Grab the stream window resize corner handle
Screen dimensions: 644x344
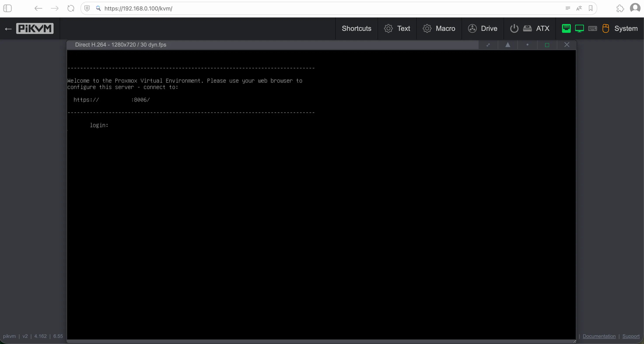click(x=574, y=341)
